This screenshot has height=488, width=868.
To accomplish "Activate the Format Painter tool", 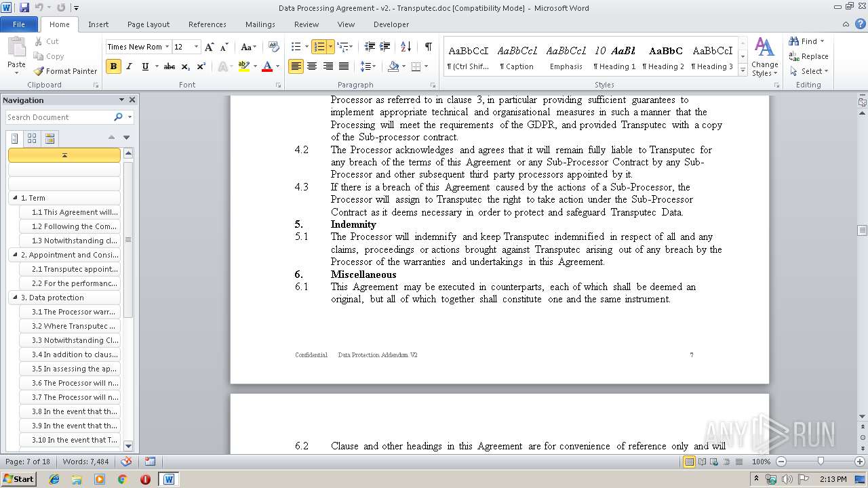I will pyautogui.click(x=66, y=71).
